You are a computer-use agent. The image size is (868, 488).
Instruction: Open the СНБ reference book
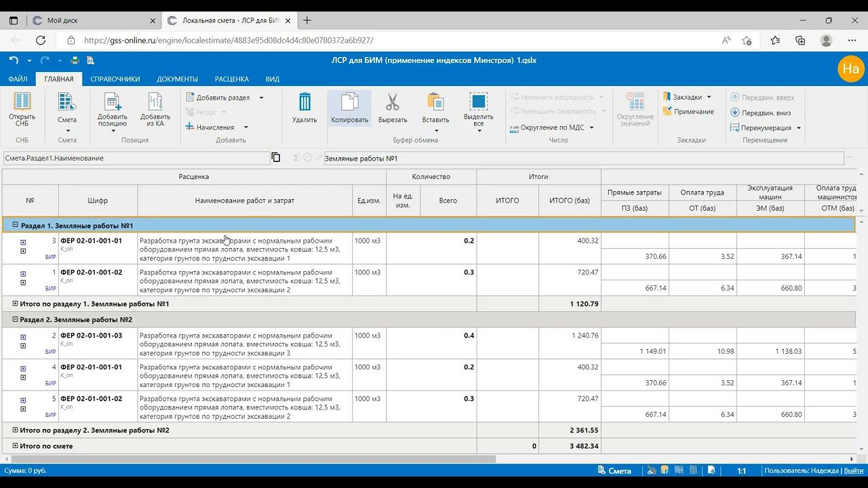(x=22, y=110)
